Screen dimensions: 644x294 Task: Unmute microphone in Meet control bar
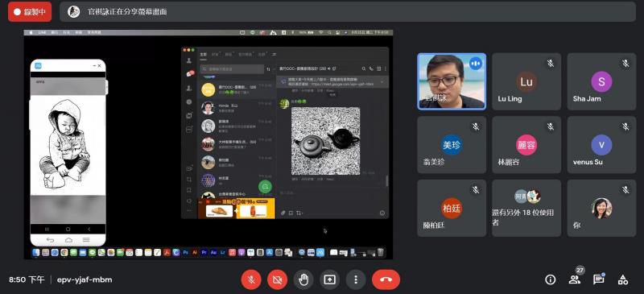click(x=251, y=280)
